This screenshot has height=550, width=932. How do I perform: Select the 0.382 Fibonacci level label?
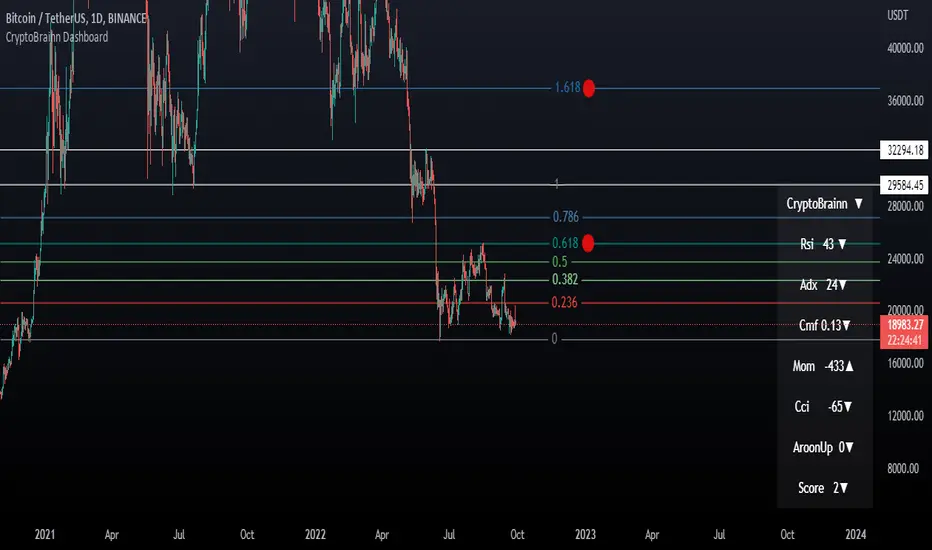[x=565, y=279]
